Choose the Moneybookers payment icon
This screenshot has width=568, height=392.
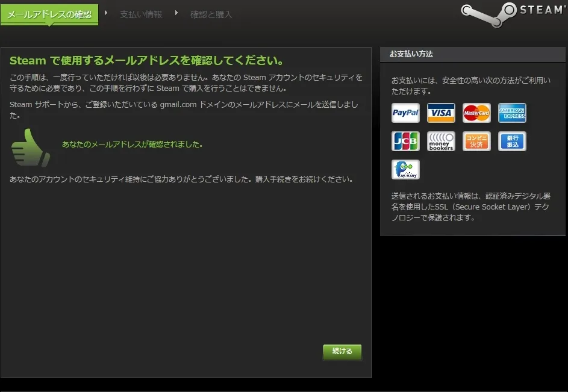point(441,141)
